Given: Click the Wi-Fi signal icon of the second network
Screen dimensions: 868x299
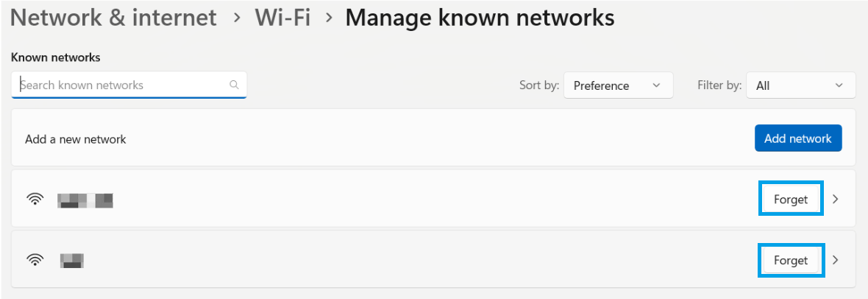Looking at the screenshot, I should [x=35, y=259].
